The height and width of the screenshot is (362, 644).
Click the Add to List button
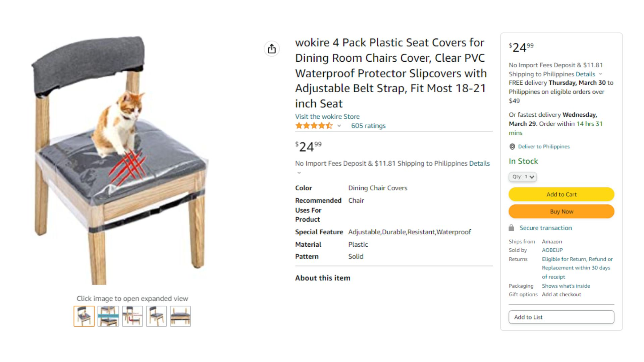click(561, 317)
